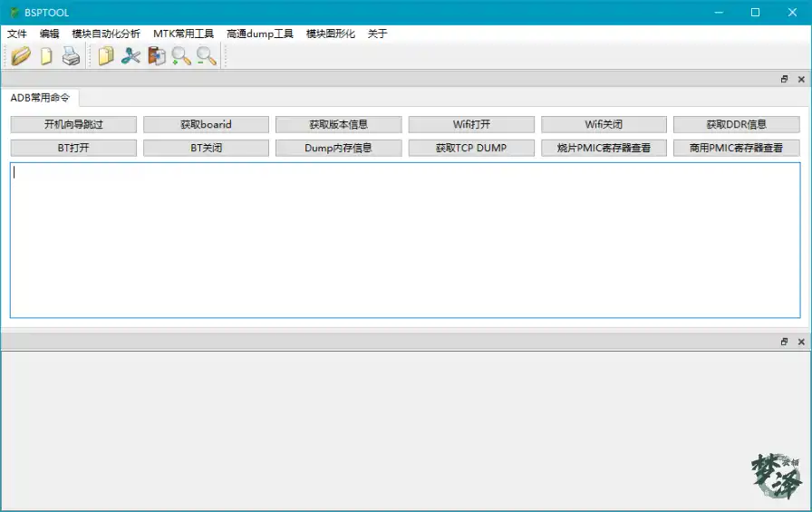
Task: Click the copy pages toolbar icon
Action: tap(106, 56)
